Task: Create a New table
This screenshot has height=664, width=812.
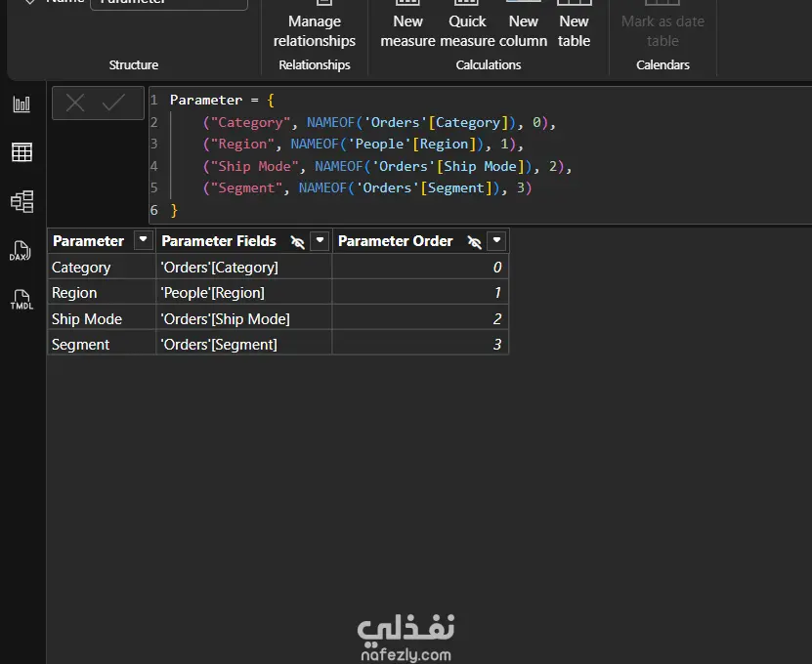Action: (x=574, y=26)
